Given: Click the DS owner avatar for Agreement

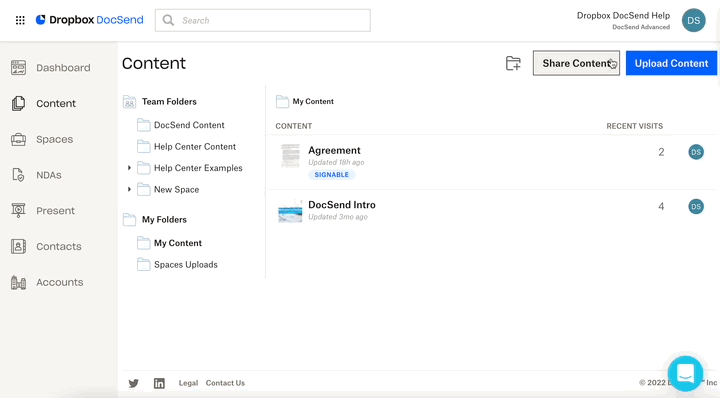Looking at the screenshot, I should click(x=696, y=152).
